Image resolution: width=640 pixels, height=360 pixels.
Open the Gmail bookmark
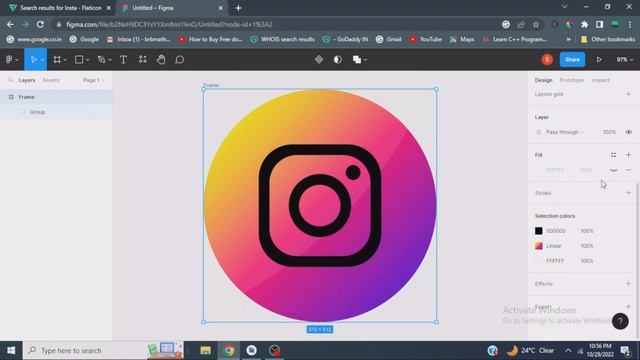click(389, 39)
